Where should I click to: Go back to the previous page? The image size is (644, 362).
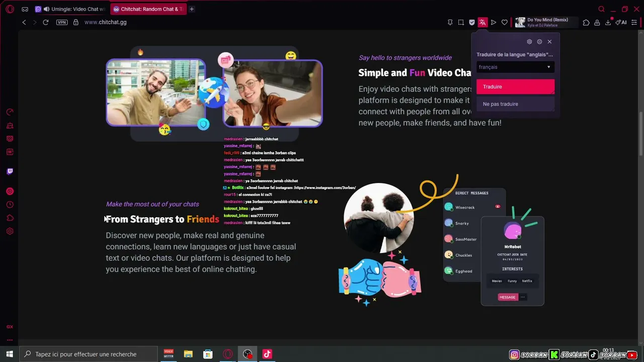pyautogui.click(x=24, y=22)
